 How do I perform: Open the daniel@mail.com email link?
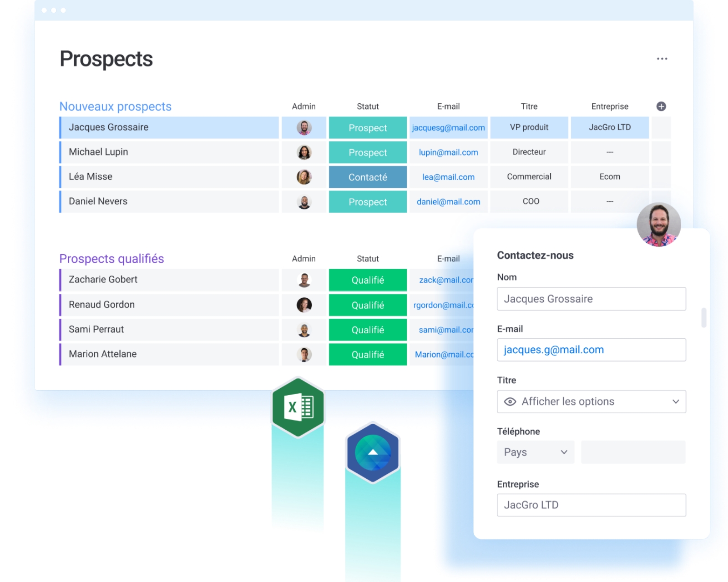pos(448,202)
